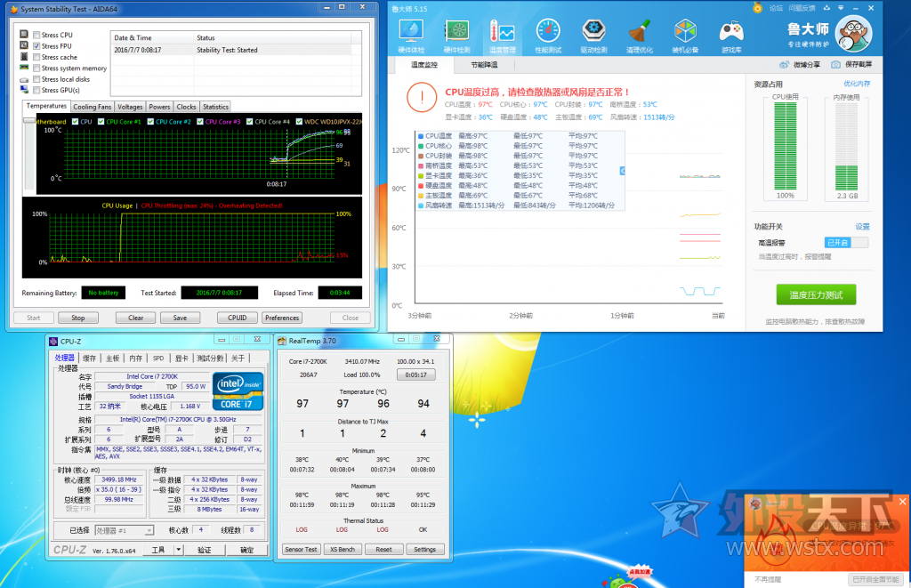Click the CPU使用 usage bar in Ludashi
This screenshot has height=588, width=911.
(786, 146)
